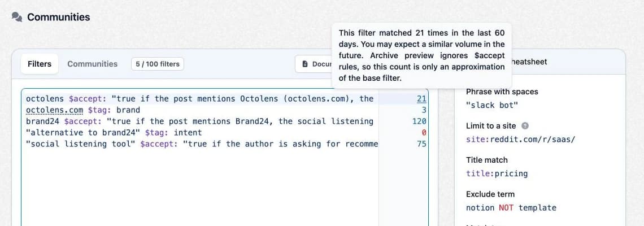Click the Phrase with spaces heading

pyautogui.click(x=502, y=92)
